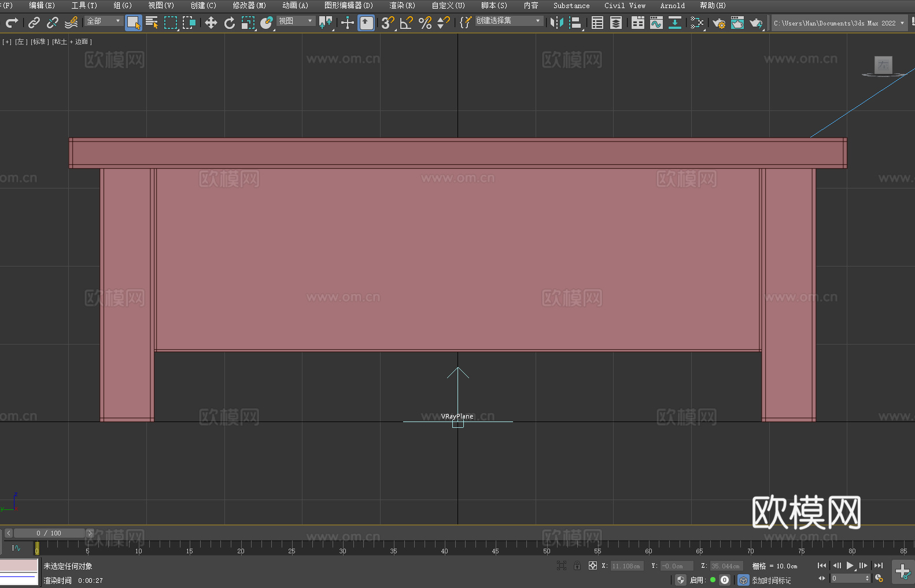This screenshot has height=588, width=915.
Task: Toggle the Layer Explorer
Action: 616,23
